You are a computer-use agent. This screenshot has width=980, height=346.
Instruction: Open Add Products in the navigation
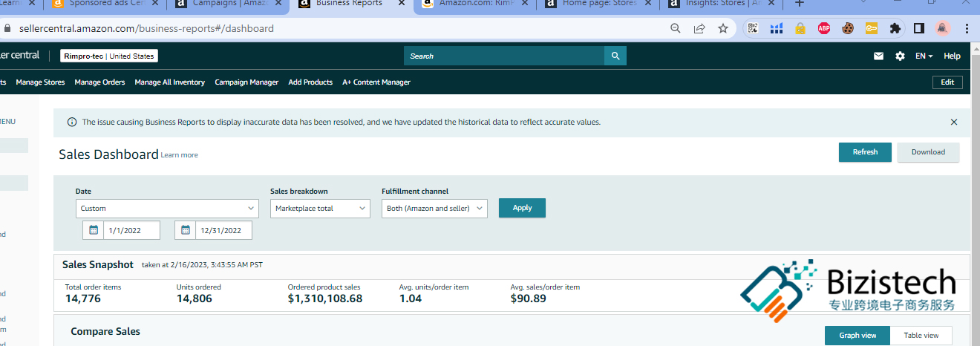(310, 82)
